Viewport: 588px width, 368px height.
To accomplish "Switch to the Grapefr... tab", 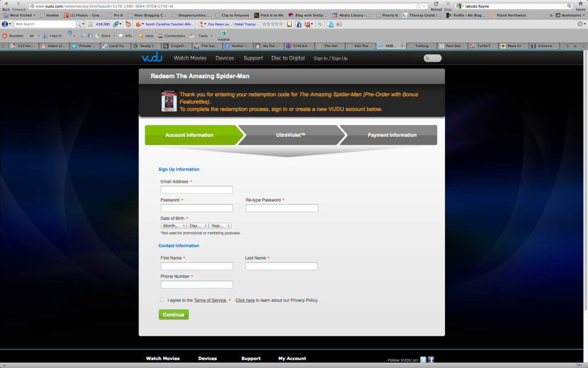I will [x=176, y=46].
